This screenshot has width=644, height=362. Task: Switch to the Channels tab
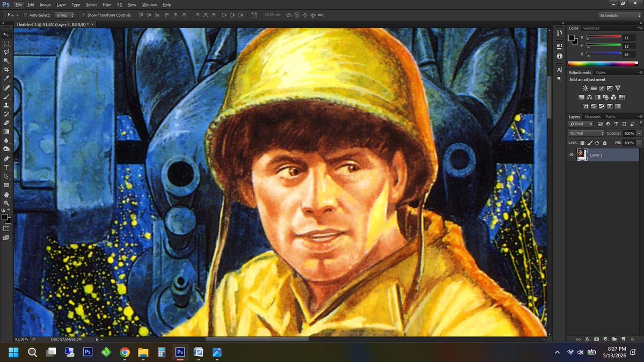592,116
